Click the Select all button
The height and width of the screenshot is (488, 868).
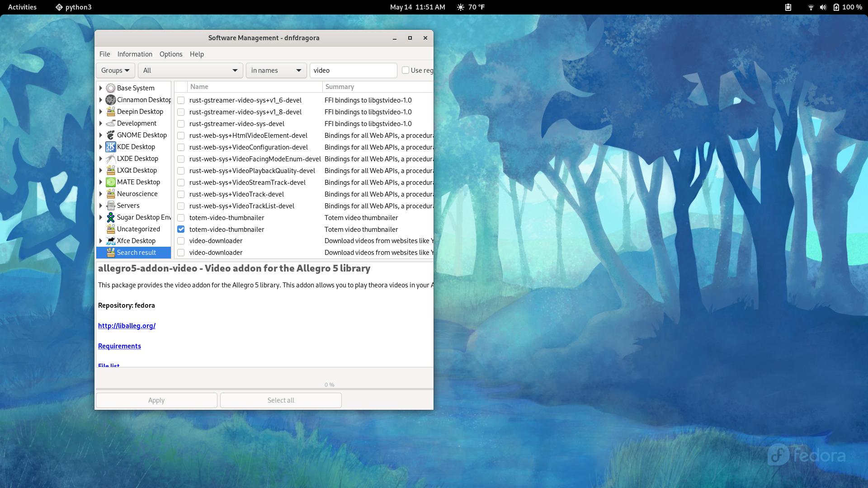[281, 400]
